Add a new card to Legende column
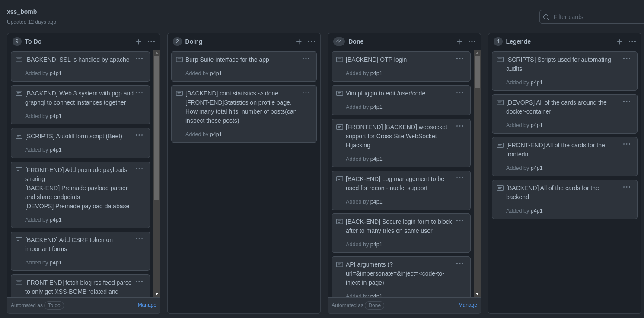This screenshot has width=644, height=318. (x=619, y=42)
